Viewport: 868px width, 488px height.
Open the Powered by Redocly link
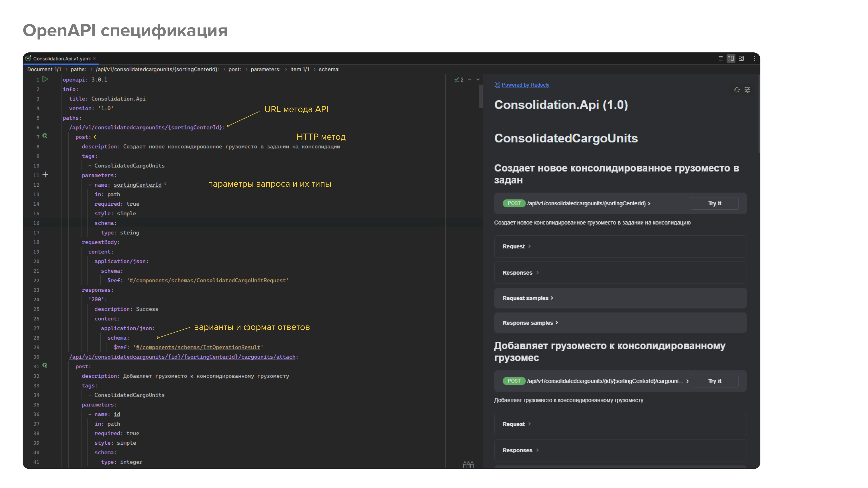point(525,85)
